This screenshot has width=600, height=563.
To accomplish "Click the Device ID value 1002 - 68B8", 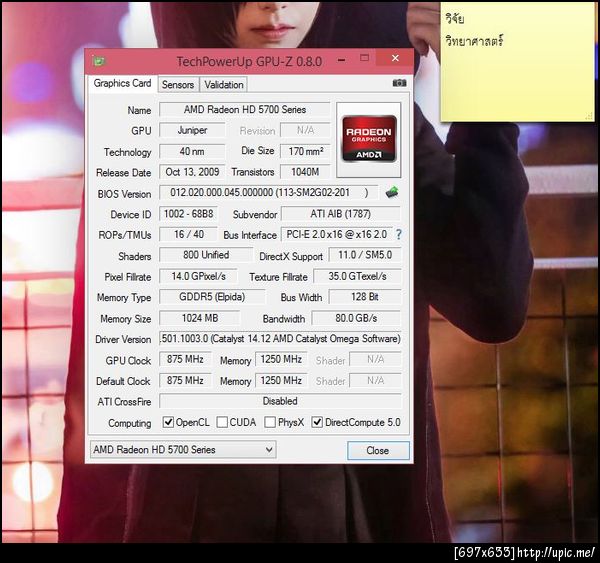I will click(188, 214).
